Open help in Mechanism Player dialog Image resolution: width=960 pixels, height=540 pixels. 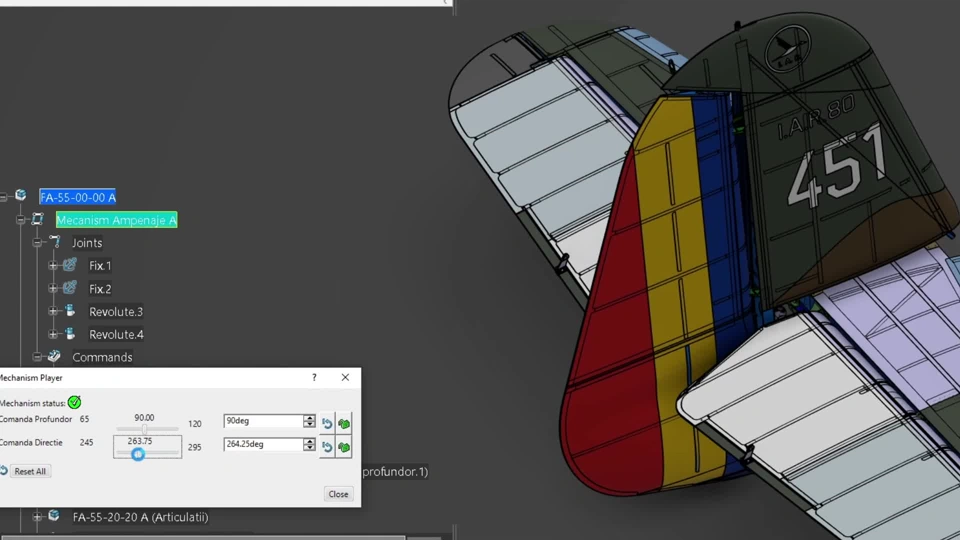pos(314,378)
